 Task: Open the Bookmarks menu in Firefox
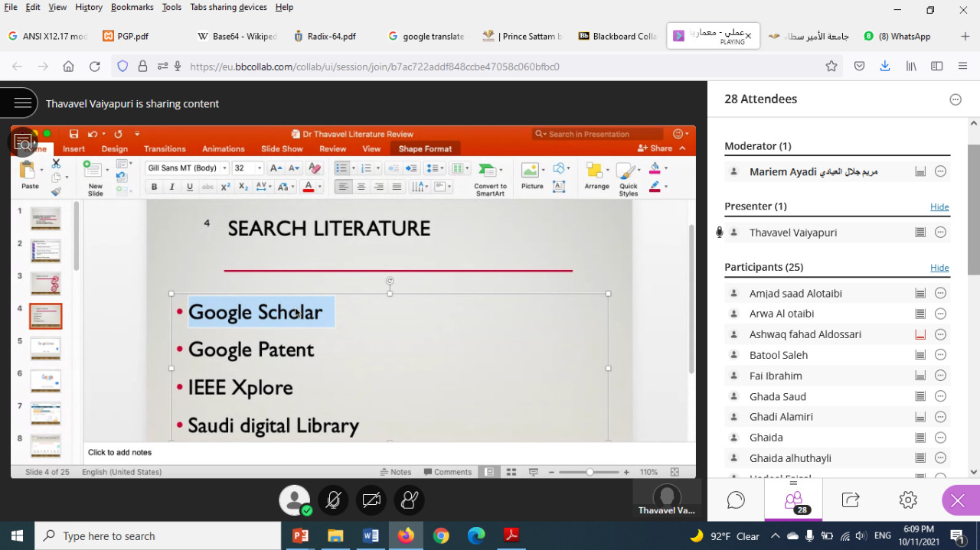click(132, 7)
